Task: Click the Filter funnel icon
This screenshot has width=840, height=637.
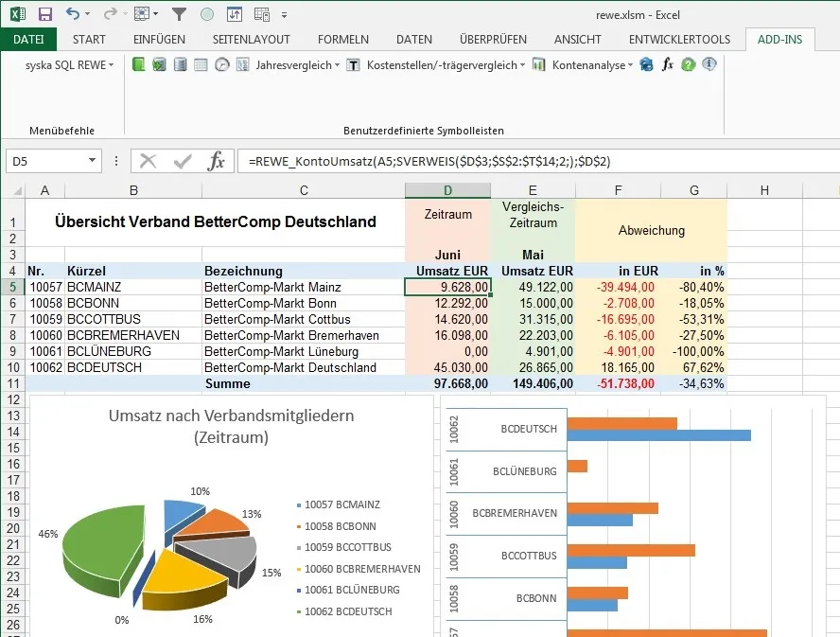Action: point(179,14)
